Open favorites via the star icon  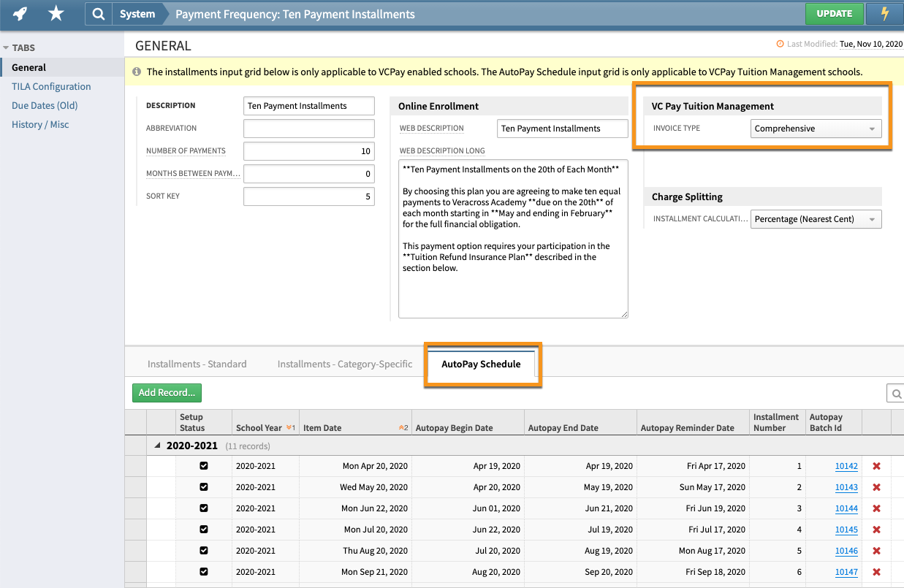tap(56, 13)
